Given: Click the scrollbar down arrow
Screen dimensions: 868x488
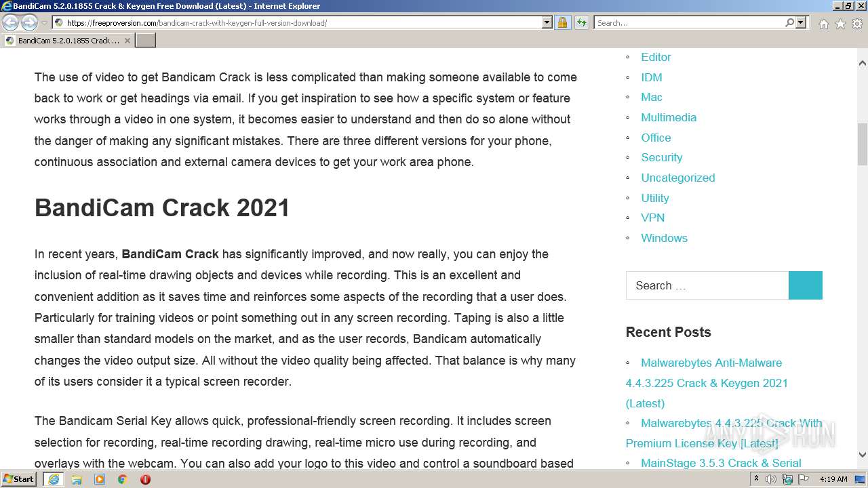Looking at the screenshot, I should [x=862, y=455].
